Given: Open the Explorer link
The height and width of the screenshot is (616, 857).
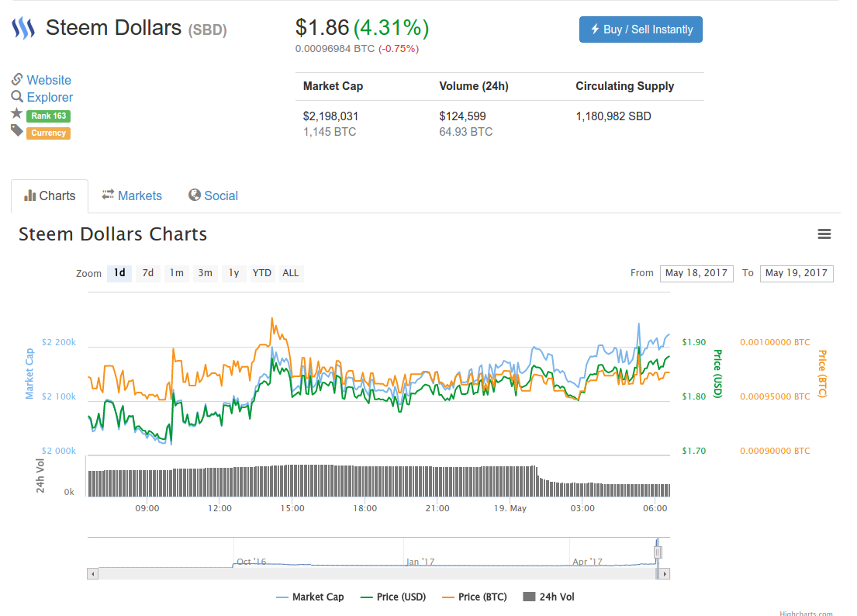Looking at the screenshot, I should [x=50, y=97].
